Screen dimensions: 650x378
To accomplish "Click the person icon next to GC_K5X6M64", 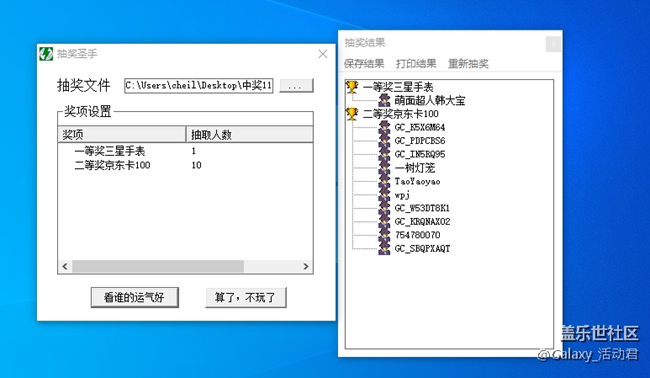I will (385, 127).
